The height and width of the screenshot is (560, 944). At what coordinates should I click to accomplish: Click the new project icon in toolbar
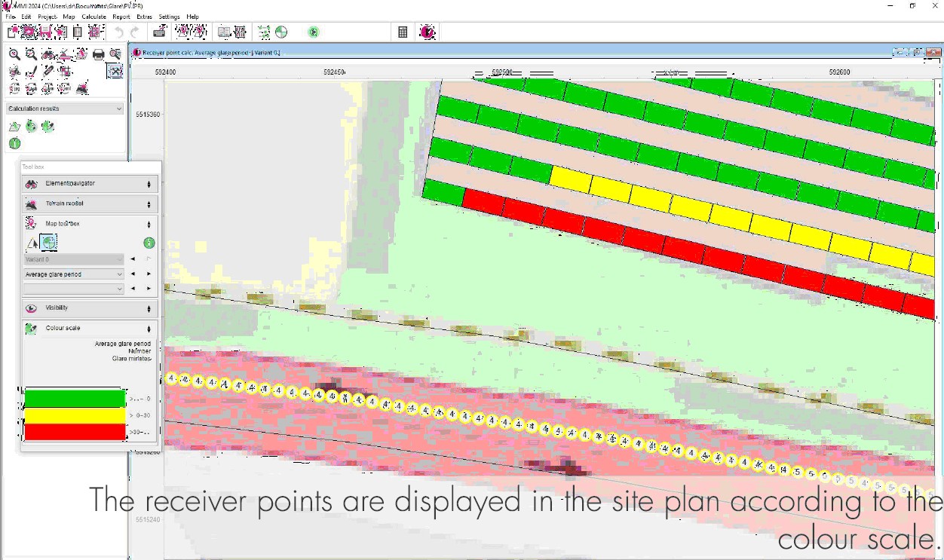[x=12, y=32]
